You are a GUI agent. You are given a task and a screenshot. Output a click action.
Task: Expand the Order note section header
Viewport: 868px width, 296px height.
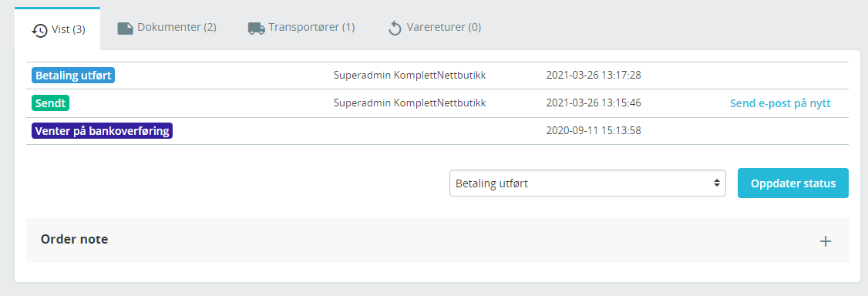coord(437,240)
